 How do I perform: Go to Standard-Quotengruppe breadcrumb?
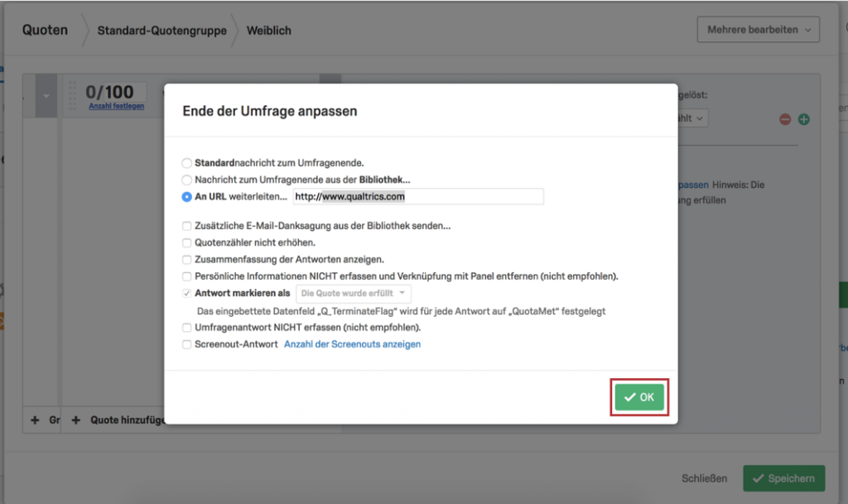[161, 31]
